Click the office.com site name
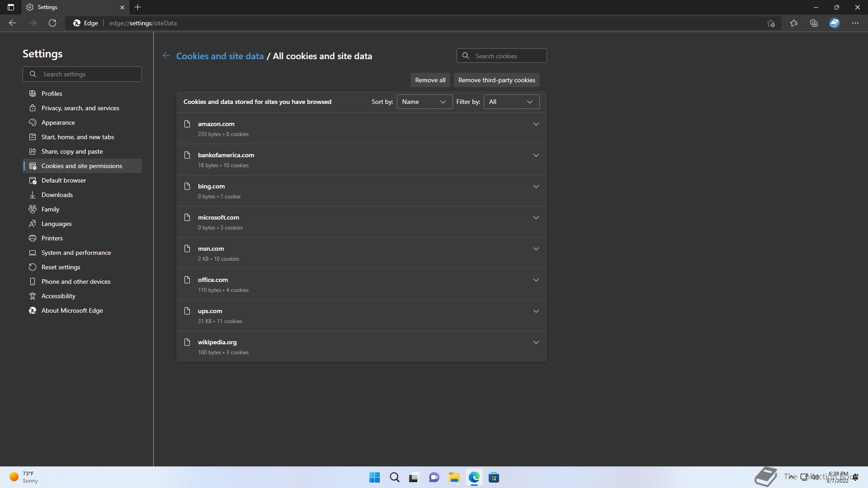Viewport: 868px width, 488px height. pyautogui.click(x=212, y=280)
